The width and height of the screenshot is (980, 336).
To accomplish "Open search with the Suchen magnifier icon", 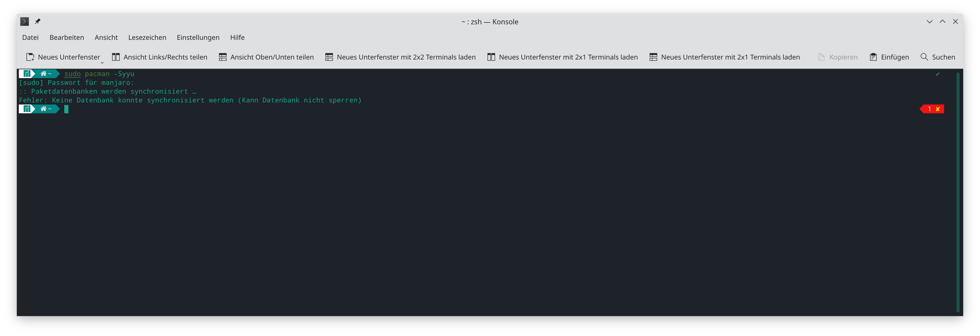I will [924, 57].
